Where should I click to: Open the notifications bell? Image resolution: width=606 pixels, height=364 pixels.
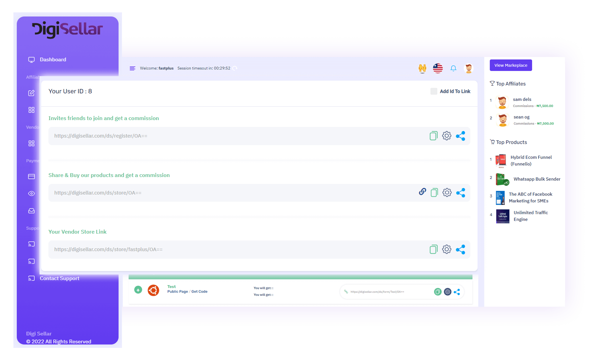tap(453, 68)
